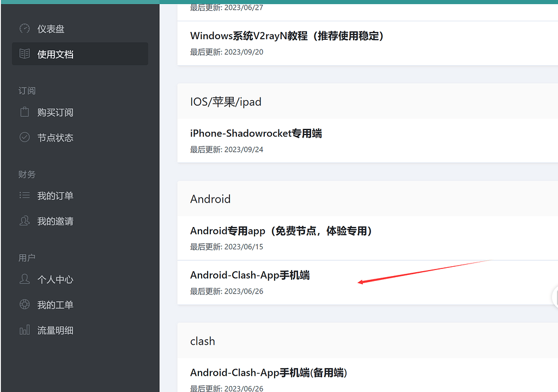Click the people icon beside 我的邀请
The width and height of the screenshot is (558, 392).
tap(25, 221)
